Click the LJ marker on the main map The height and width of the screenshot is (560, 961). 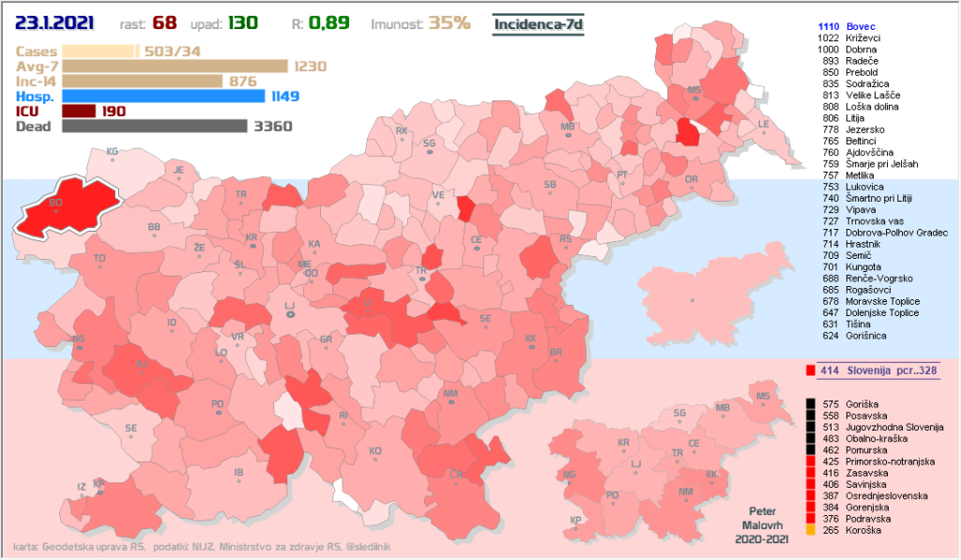[x=290, y=310]
